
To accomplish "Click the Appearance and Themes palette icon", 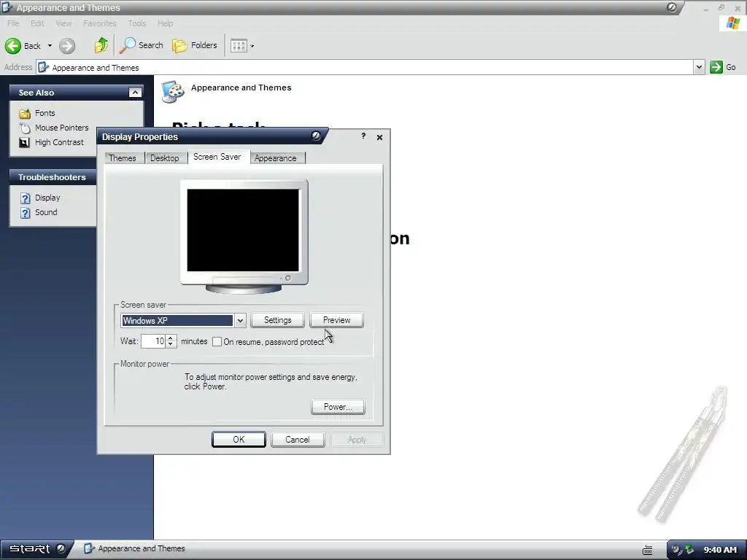I will pos(172,91).
